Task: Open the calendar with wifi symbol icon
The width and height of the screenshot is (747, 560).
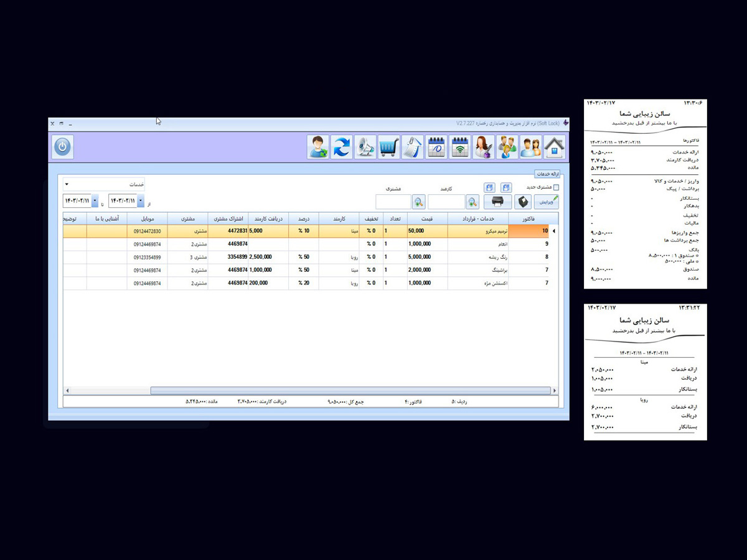Action: [x=460, y=147]
